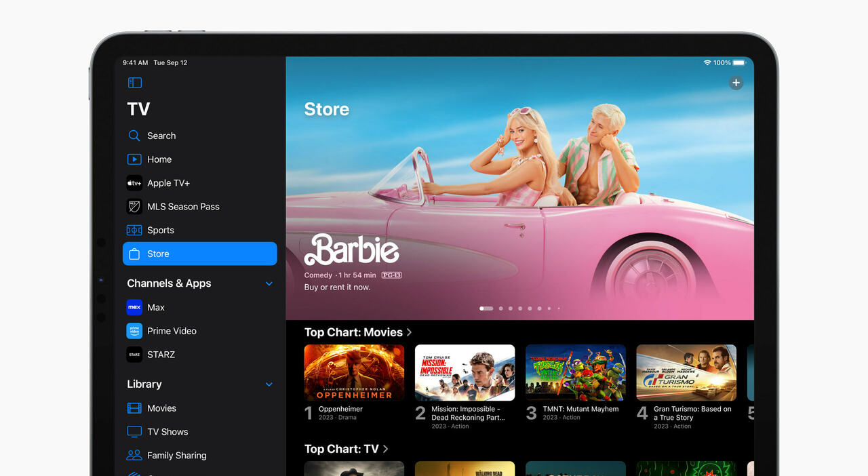Open Search in sidebar

tap(199, 136)
